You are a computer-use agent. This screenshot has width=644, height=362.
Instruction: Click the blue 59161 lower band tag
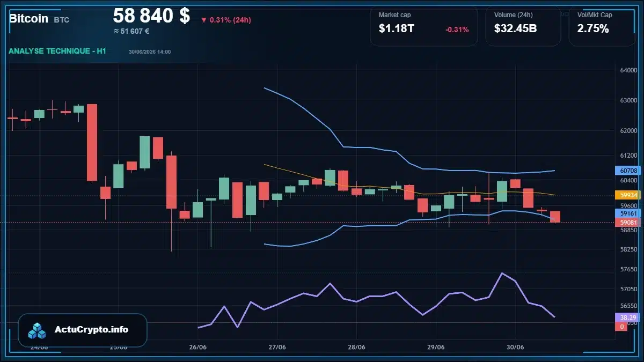[628, 213]
